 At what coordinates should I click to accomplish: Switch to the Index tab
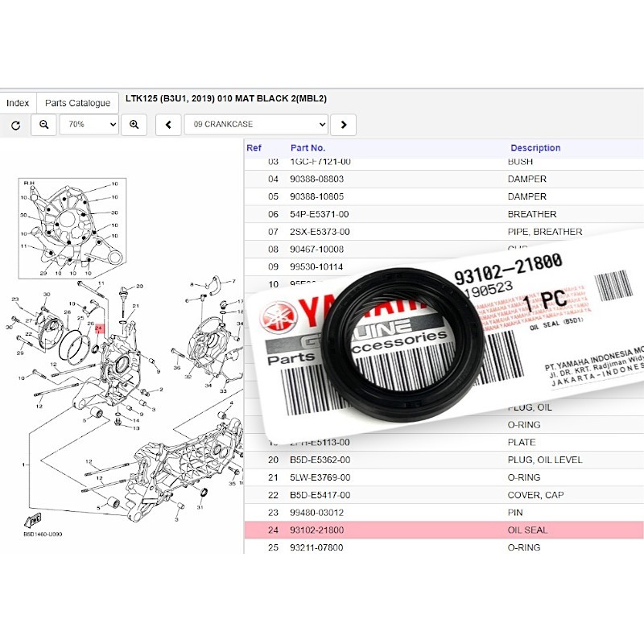click(x=18, y=103)
